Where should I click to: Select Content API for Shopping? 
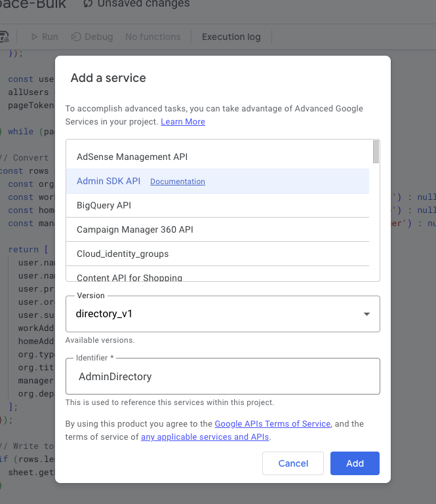coord(129,277)
